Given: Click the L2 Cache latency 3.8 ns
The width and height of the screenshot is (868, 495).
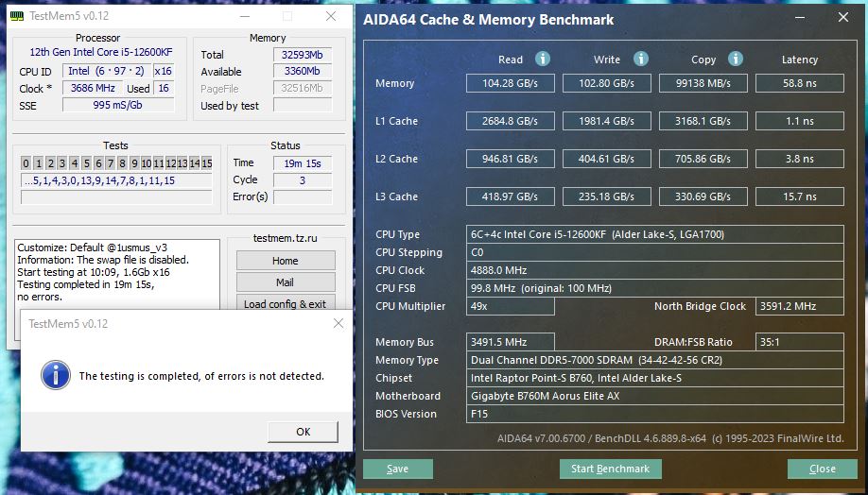Looking at the screenshot, I should (800, 159).
